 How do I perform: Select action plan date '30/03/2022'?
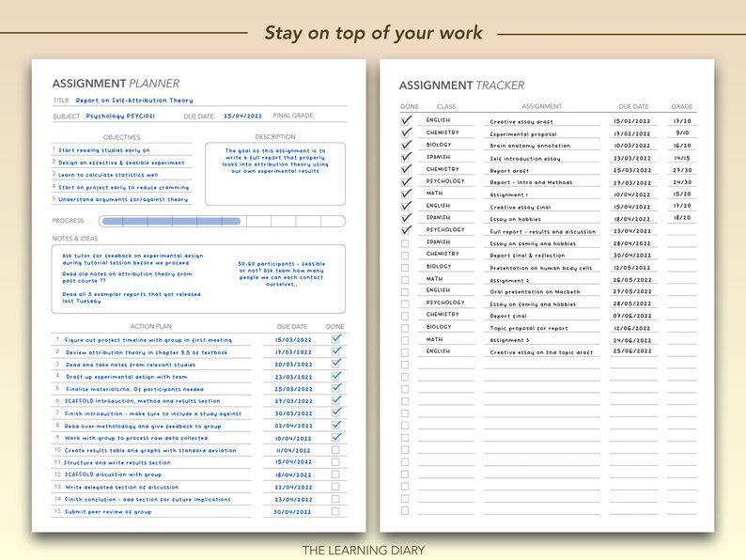[x=293, y=413]
